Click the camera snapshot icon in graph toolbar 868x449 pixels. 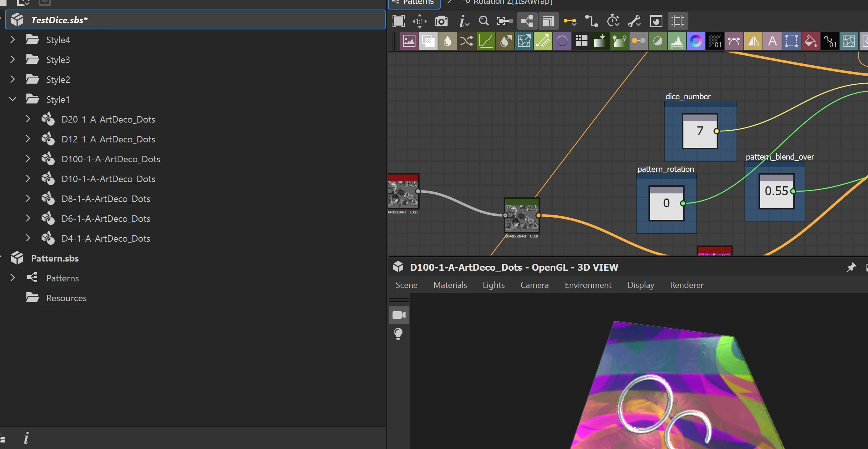coord(441,21)
